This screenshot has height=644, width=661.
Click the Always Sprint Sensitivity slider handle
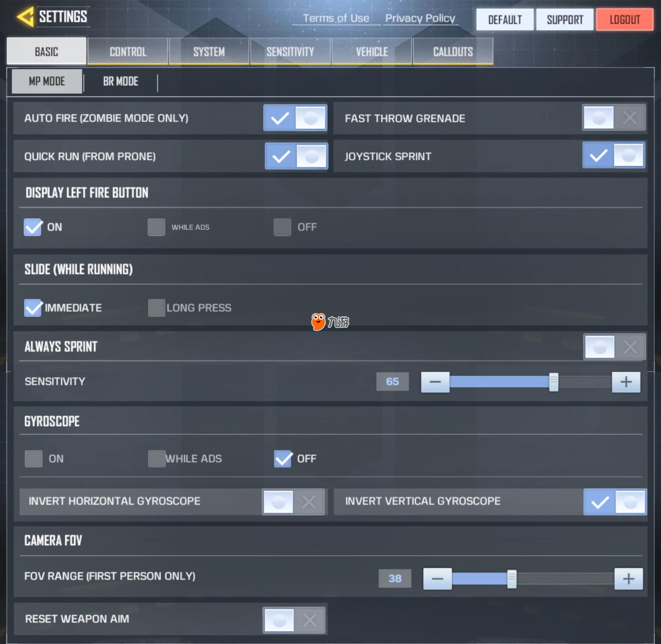click(554, 382)
